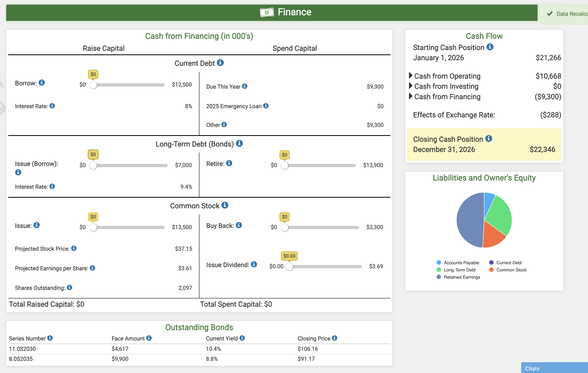The width and height of the screenshot is (588, 373).
Task: Toggle Current Debt legend item in chart
Action: [505, 263]
